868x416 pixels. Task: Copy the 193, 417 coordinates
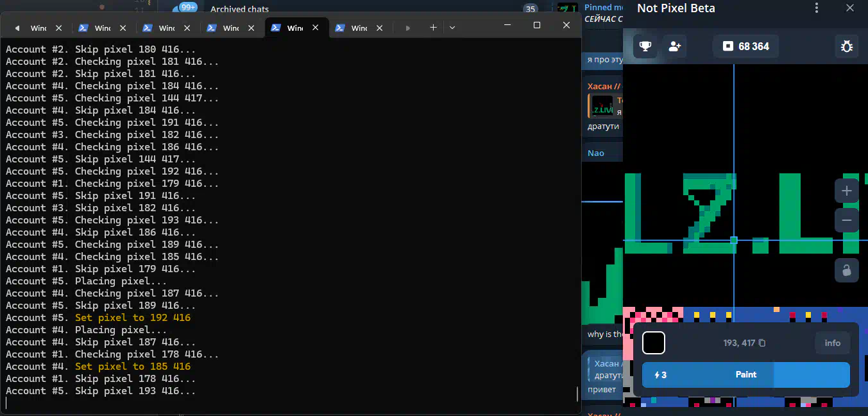click(762, 343)
